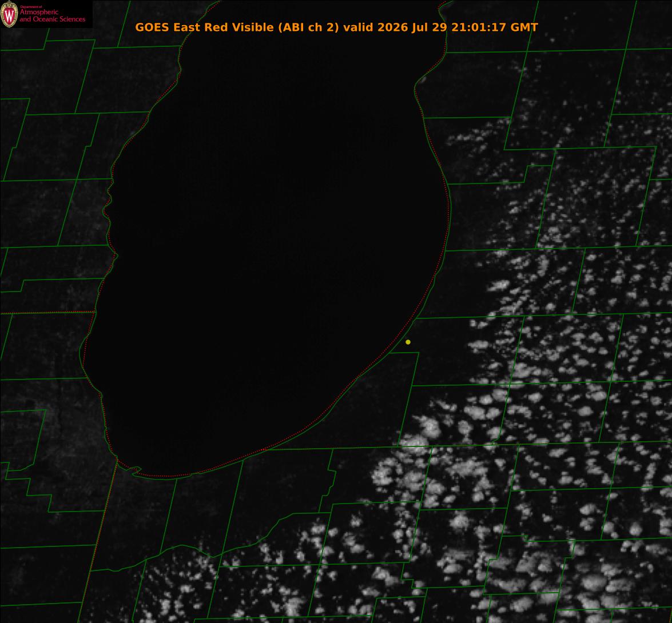Select the yellow dot location marker
Viewport: 672px width, 623px height.
coord(408,342)
